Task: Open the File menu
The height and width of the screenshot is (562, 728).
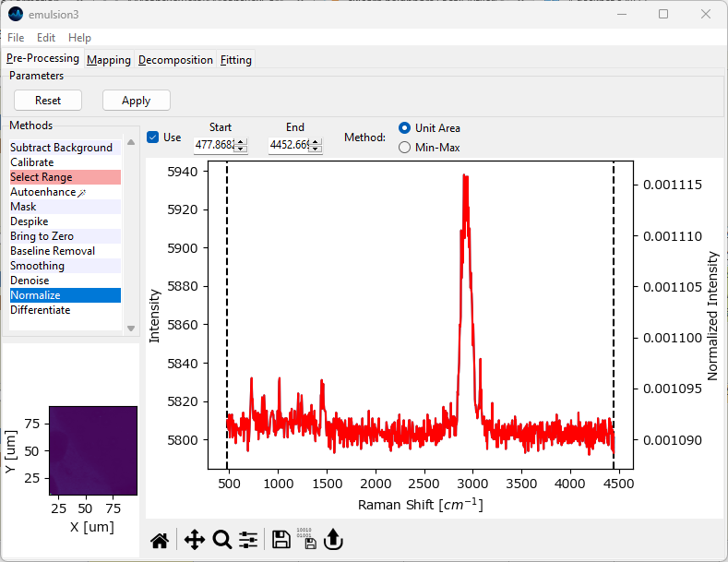Action: 16,38
